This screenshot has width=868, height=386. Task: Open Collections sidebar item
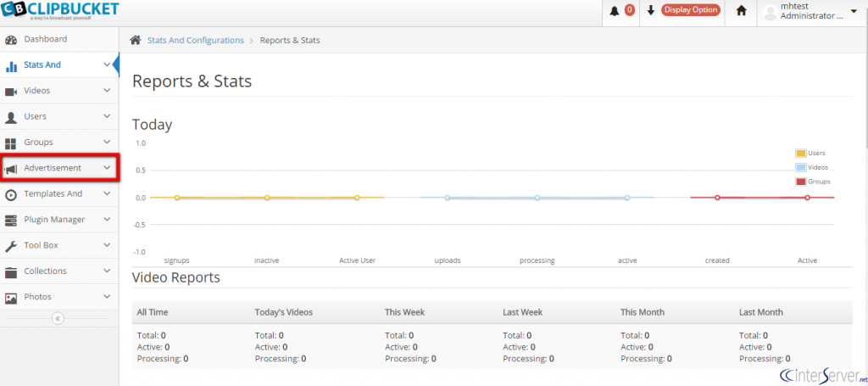tap(59, 271)
